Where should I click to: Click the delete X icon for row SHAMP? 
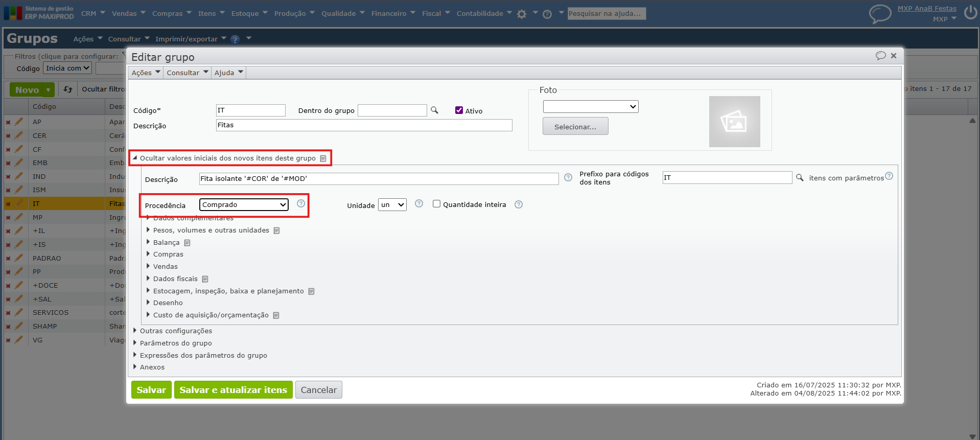click(x=8, y=327)
